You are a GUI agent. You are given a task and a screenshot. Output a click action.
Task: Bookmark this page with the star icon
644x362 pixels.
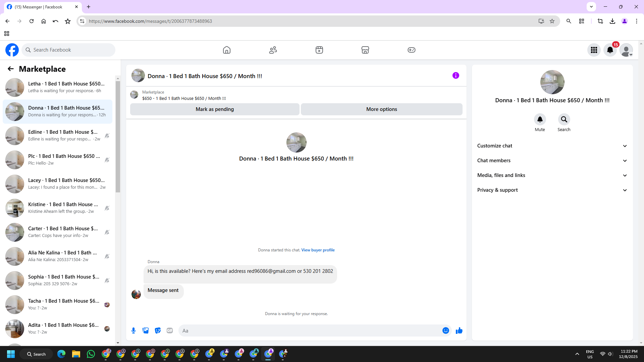552,21
